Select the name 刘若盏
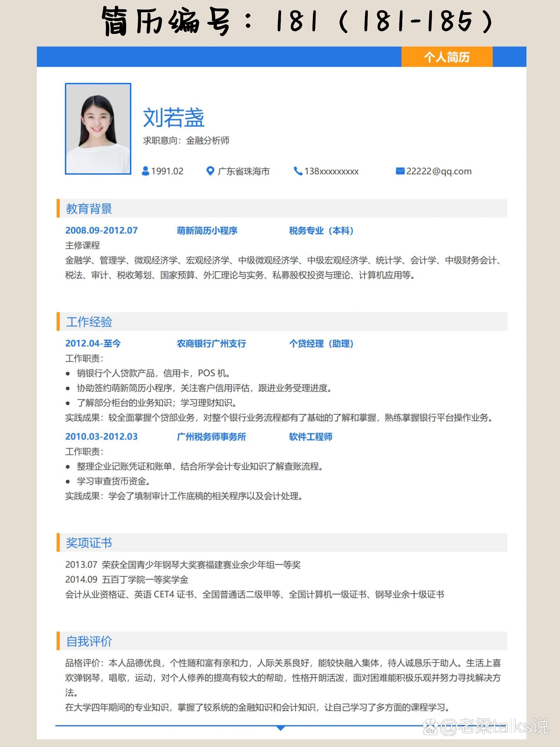Image resolution: width=560 pixels, height=747 pixels. point(174,118)
